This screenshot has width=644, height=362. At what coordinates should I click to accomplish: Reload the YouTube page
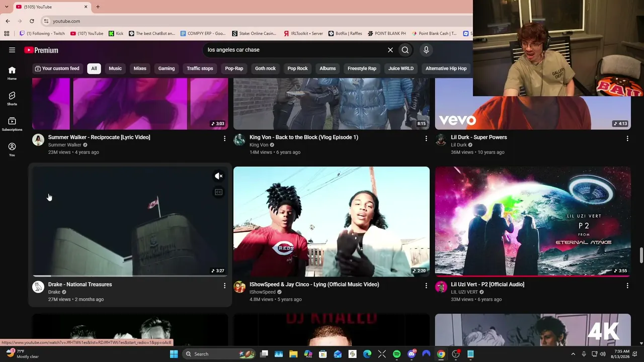(32, 21)
